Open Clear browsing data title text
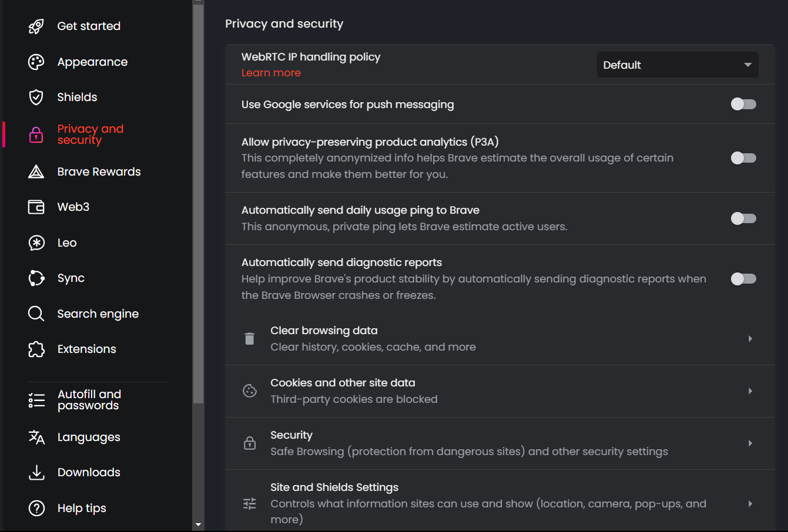This screenshot has width=788, height=532. point(324,331)
